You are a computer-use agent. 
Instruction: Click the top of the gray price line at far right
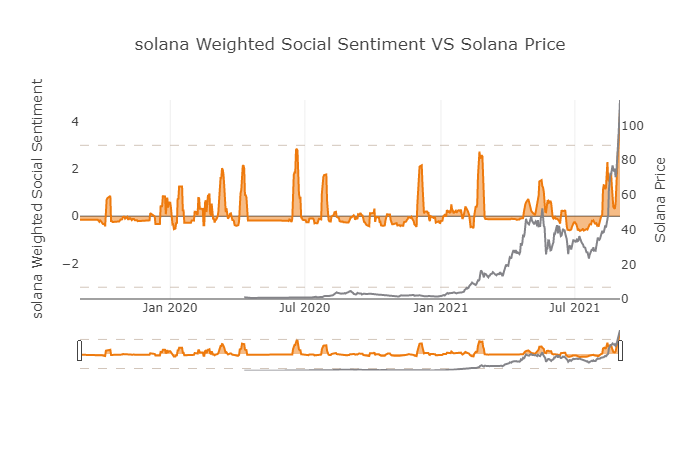[619, 102]
